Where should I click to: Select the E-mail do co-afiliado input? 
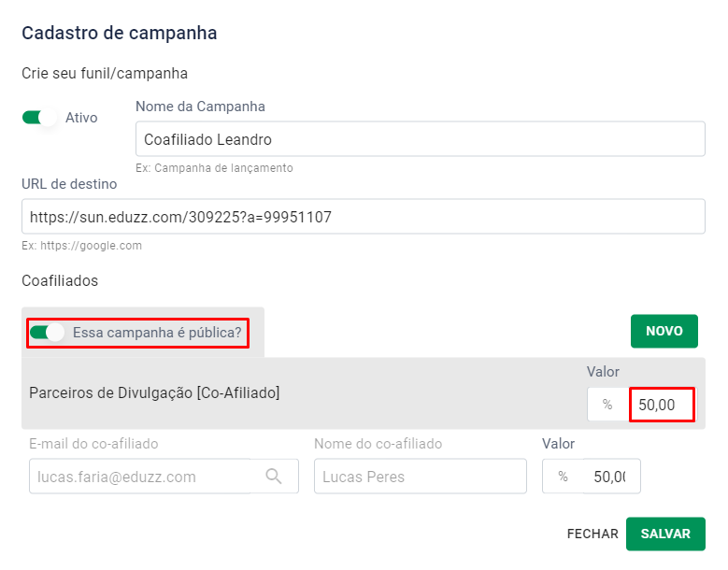pos(140,477)
